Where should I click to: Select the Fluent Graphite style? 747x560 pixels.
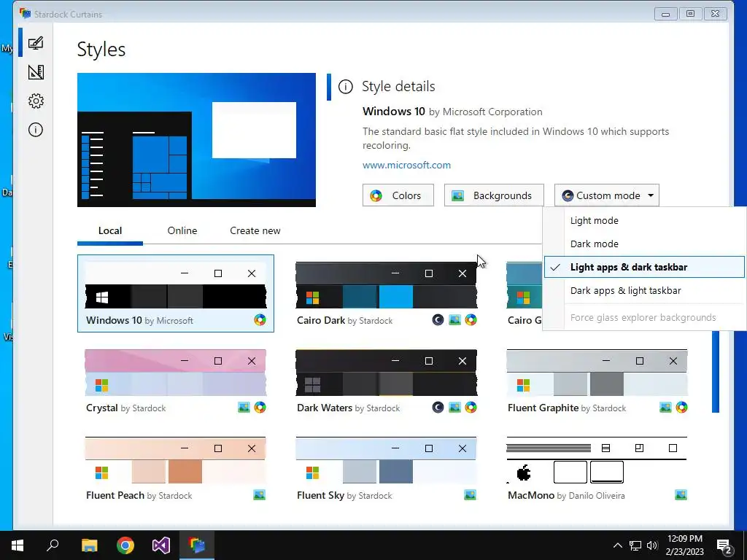[597, 381]
